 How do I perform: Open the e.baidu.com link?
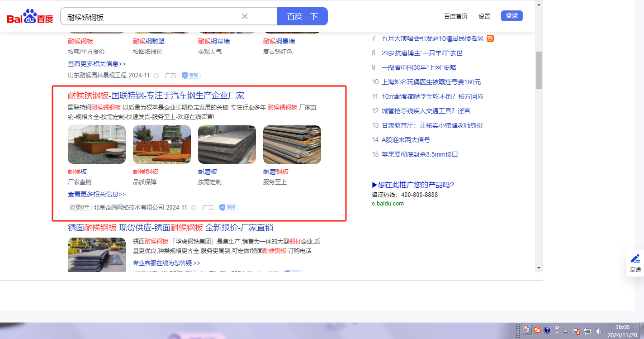(x=388, y=204)
